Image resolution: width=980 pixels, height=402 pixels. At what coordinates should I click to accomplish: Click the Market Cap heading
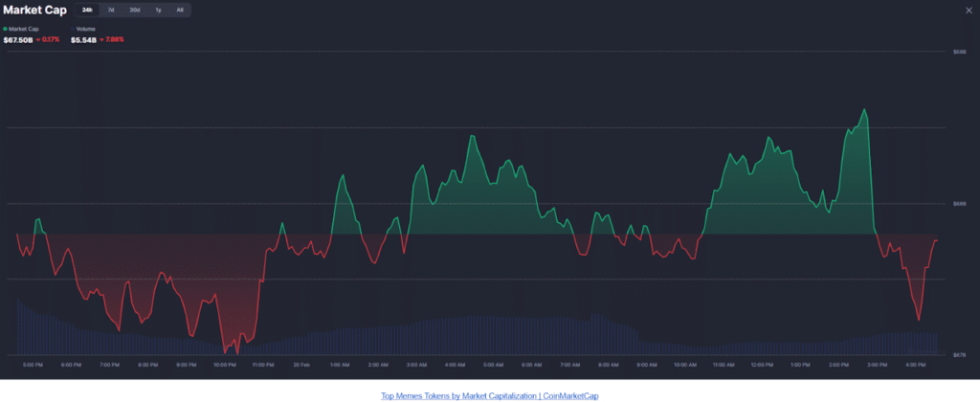[35, 10]
